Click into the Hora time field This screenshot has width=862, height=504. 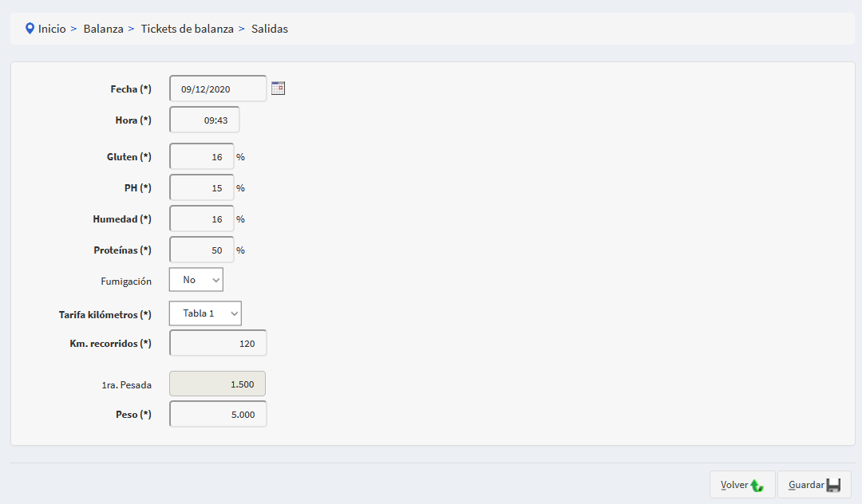pos(204,120)
